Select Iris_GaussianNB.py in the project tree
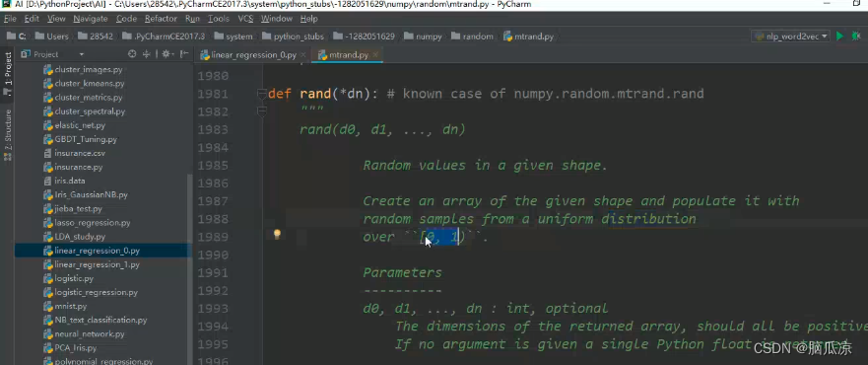 86,195
